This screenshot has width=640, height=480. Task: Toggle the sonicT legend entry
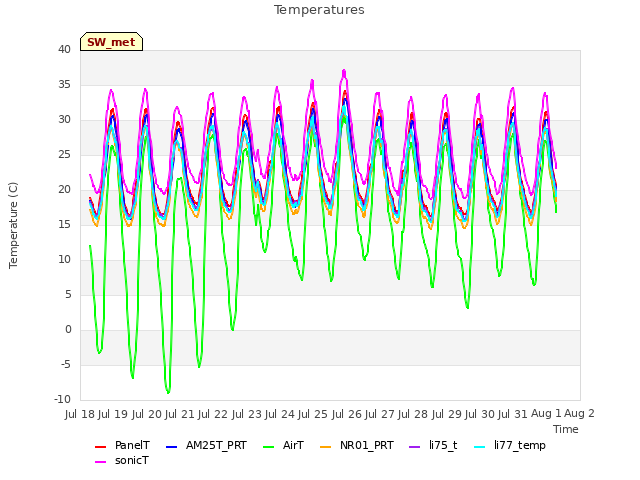tap(122, 460)
